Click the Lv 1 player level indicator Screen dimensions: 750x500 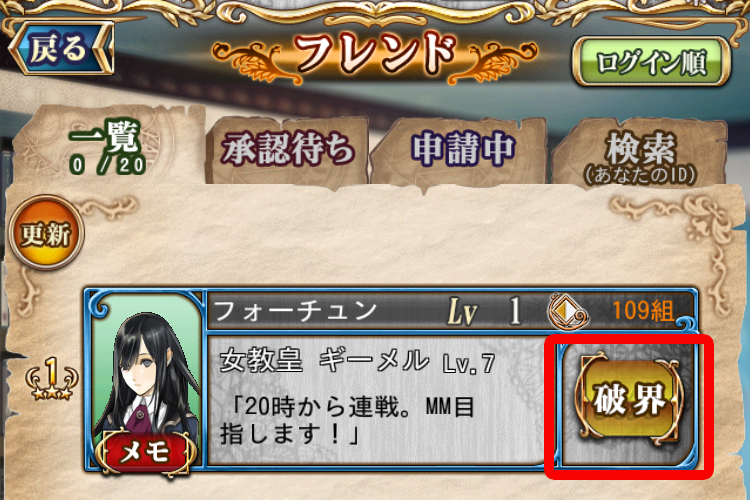tap(485, 311)
